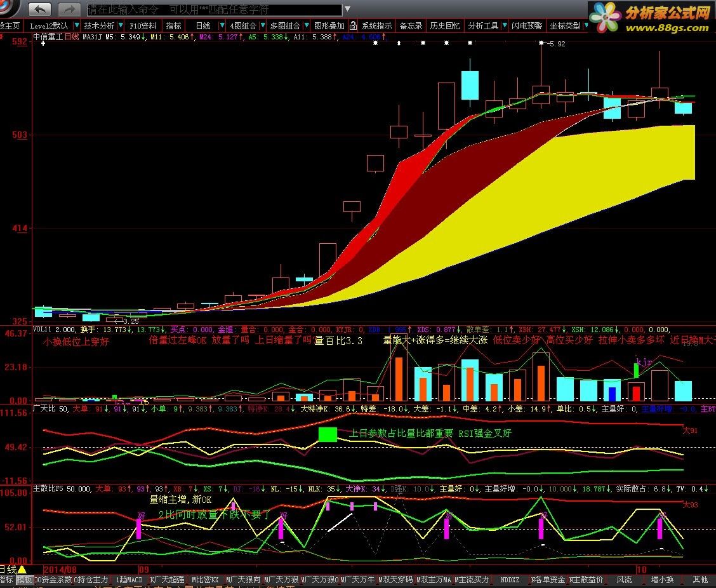Image resolution: width=716 pixels, height=588 pixels.
Task: Open the 备忘录 notes
Action: point(411,26)
